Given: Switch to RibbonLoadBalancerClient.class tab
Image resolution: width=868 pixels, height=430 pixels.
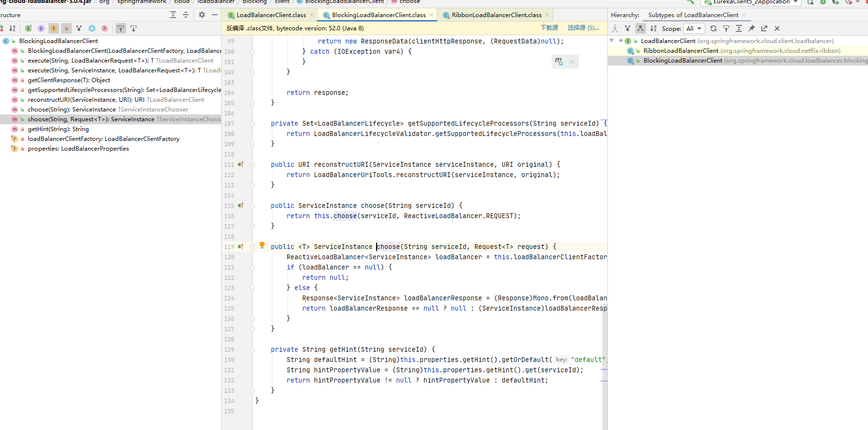Looking at the screenshot, I should (496, 15).
